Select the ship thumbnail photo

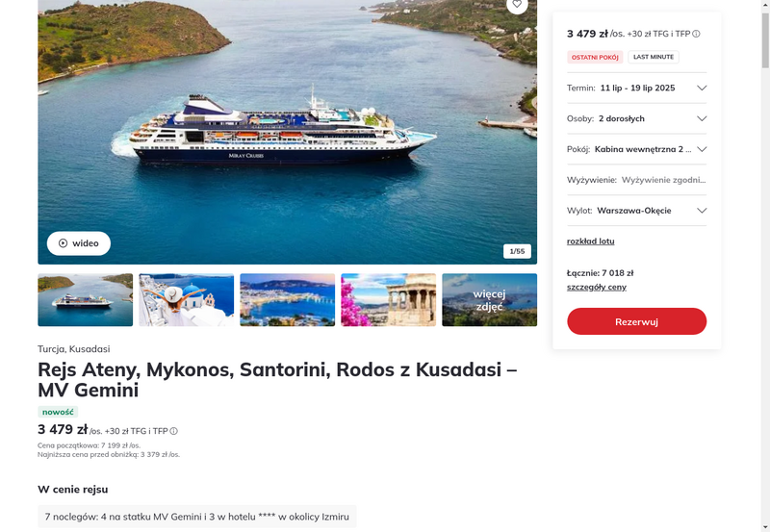click(x=86, y=300)
